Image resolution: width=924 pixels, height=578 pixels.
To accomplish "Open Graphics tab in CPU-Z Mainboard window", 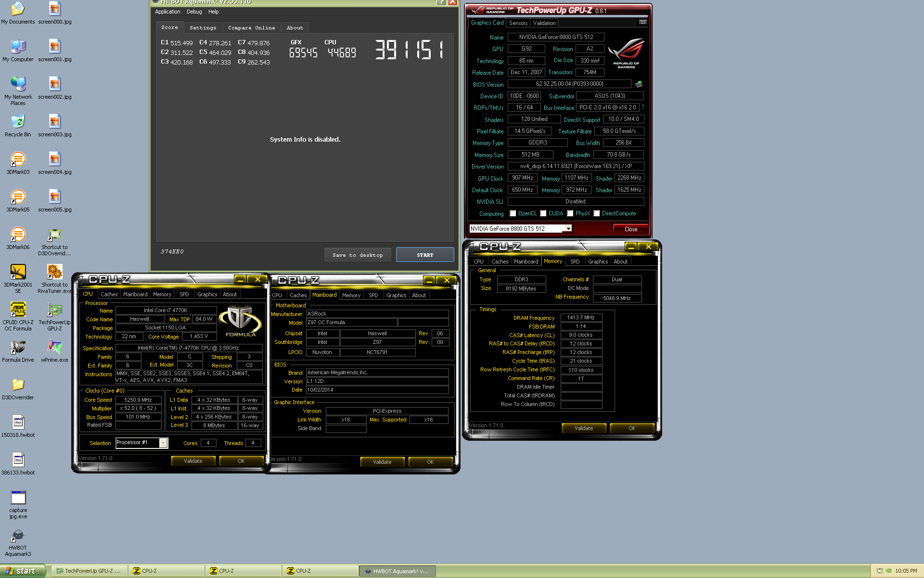I will 396,295.
